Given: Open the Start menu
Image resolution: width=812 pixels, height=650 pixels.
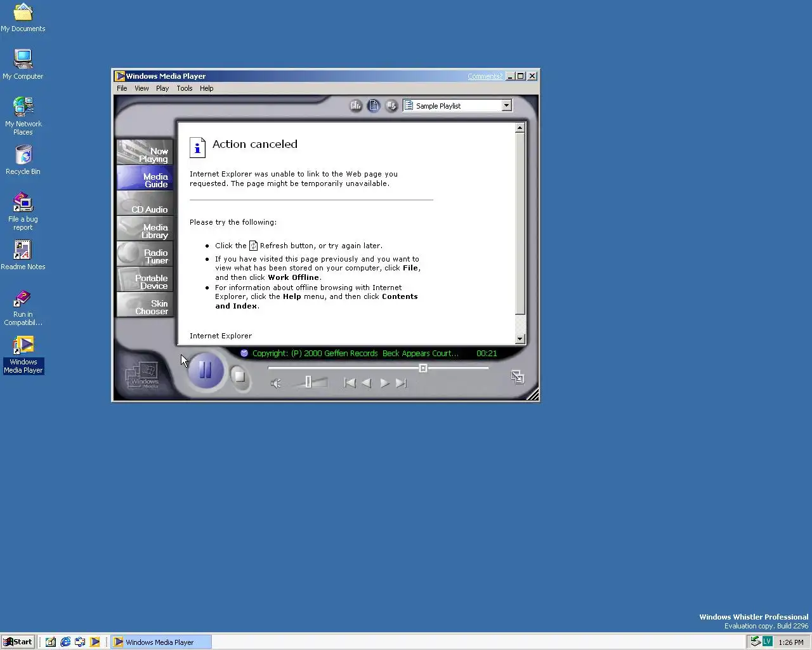Looking at the screenshot, I should (x=18, y=642).
